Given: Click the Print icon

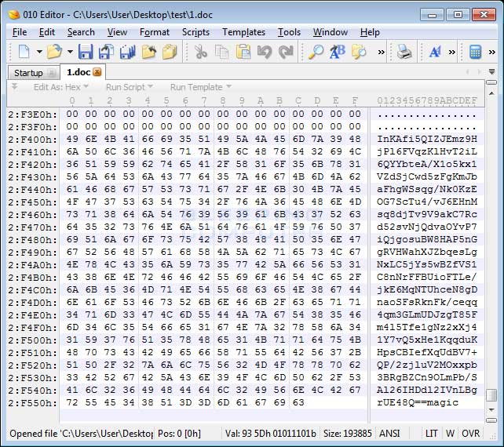Looking at the screenshot, I should (x=404, y=52).
